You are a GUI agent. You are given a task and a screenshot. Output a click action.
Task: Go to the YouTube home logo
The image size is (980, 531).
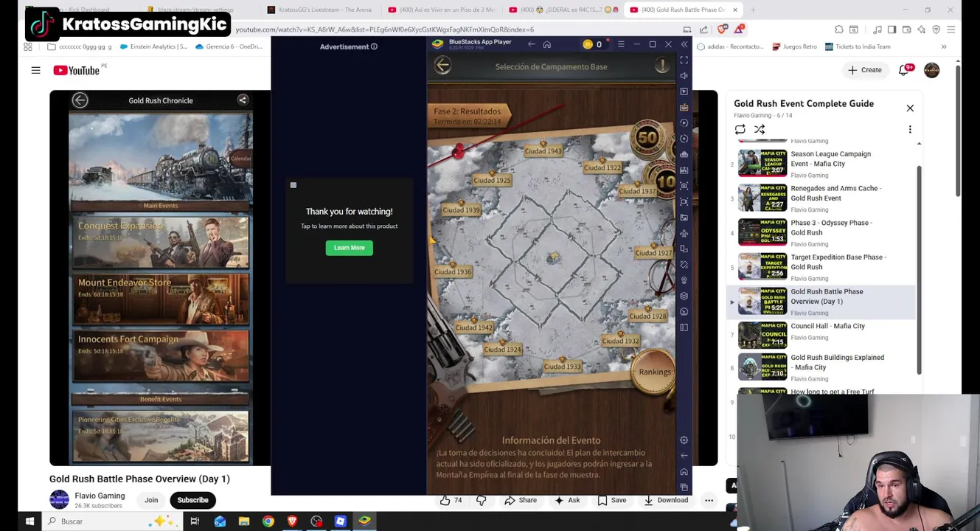77,70
